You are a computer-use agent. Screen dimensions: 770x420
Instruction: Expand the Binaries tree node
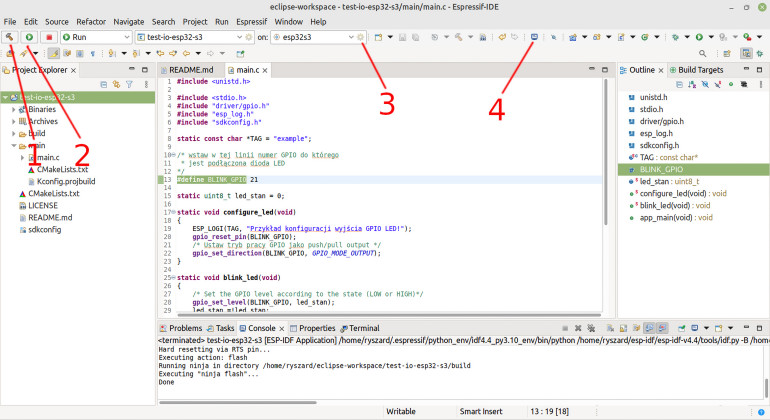[14, 109]
